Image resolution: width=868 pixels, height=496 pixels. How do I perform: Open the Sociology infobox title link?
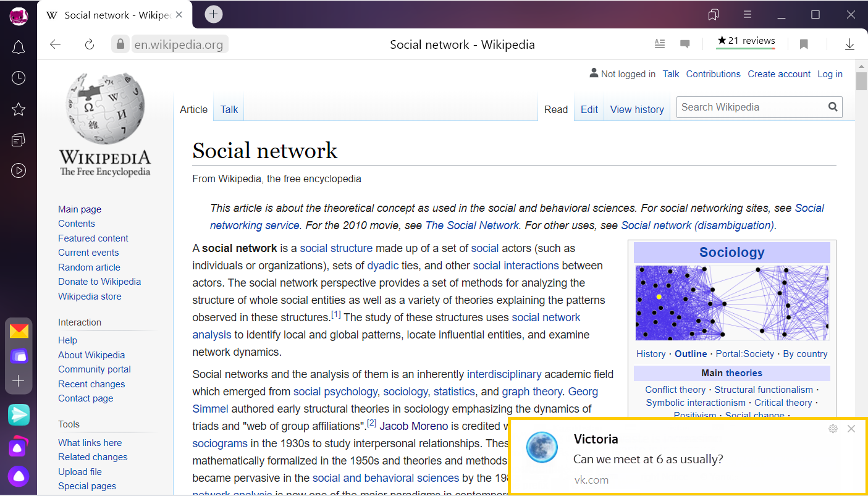732,252
